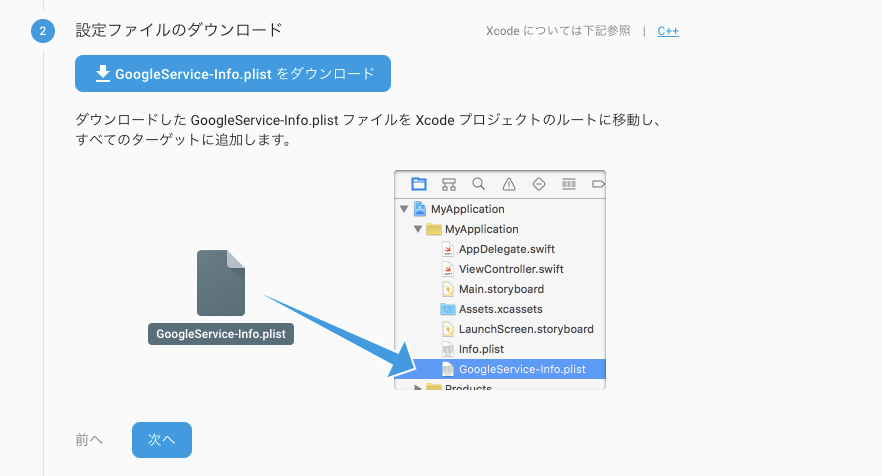Go to the next step (次へ)
The height and width of the screenshot is (476, 882).
(x=161, y=439)
